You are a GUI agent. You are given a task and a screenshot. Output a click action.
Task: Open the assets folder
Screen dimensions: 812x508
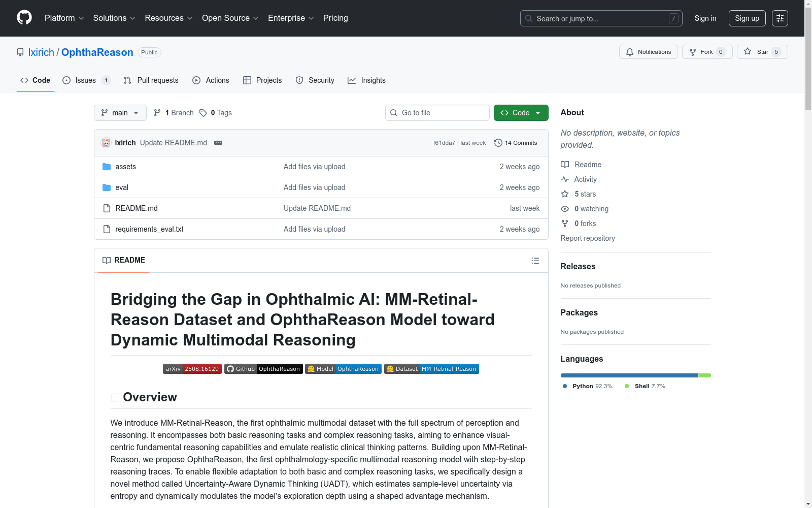pyautogui.click(x=125, y=167)
